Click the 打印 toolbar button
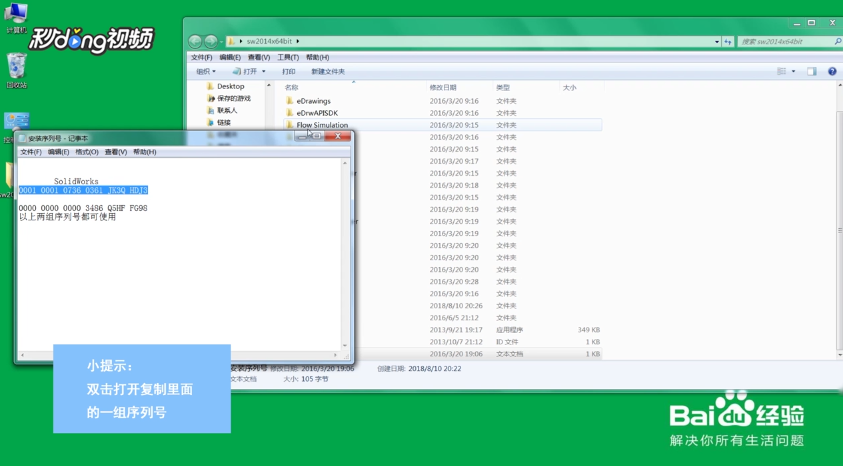The image size is (843, 466). click(289, 71)
